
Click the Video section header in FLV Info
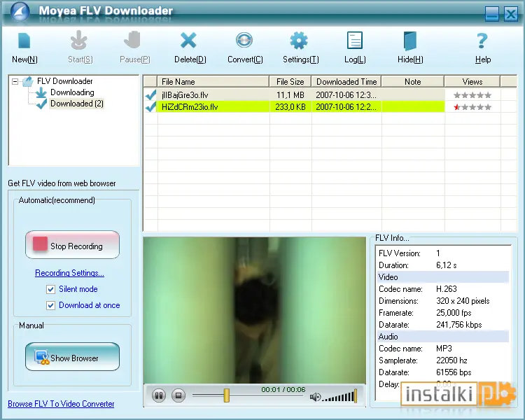[443, 277]
